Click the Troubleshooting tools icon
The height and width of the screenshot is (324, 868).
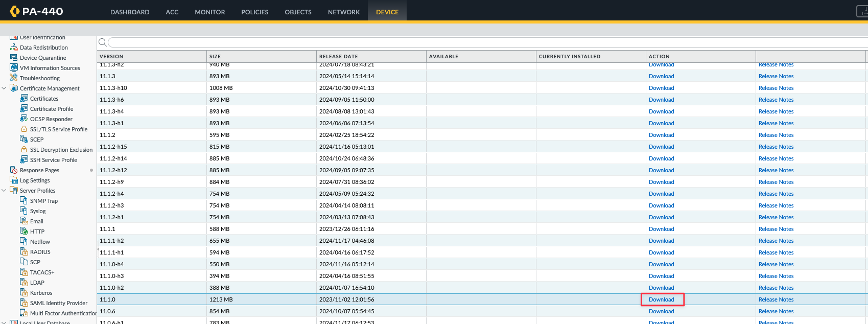[x=14, y=78]
